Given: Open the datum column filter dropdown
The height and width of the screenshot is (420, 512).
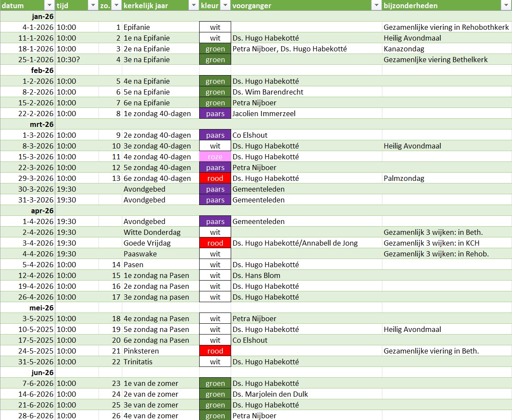Looking at the screenshot, I should pos(49,6).
